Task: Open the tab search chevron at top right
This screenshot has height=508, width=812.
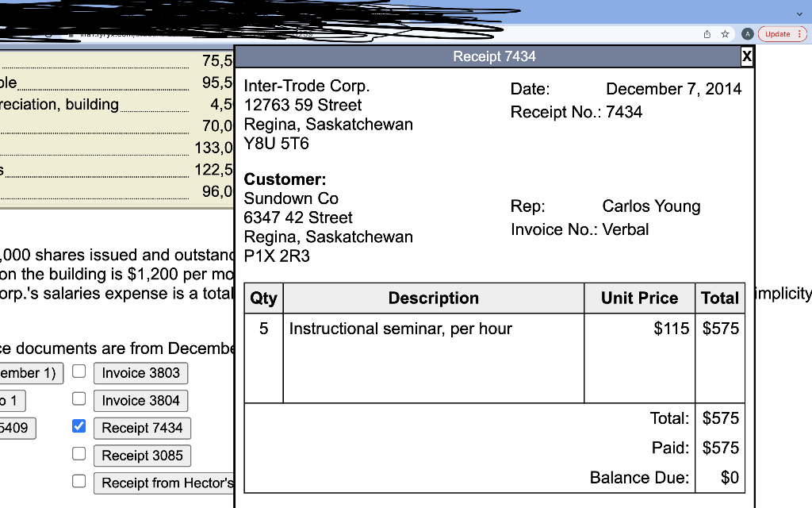Action: click(799, 13)
